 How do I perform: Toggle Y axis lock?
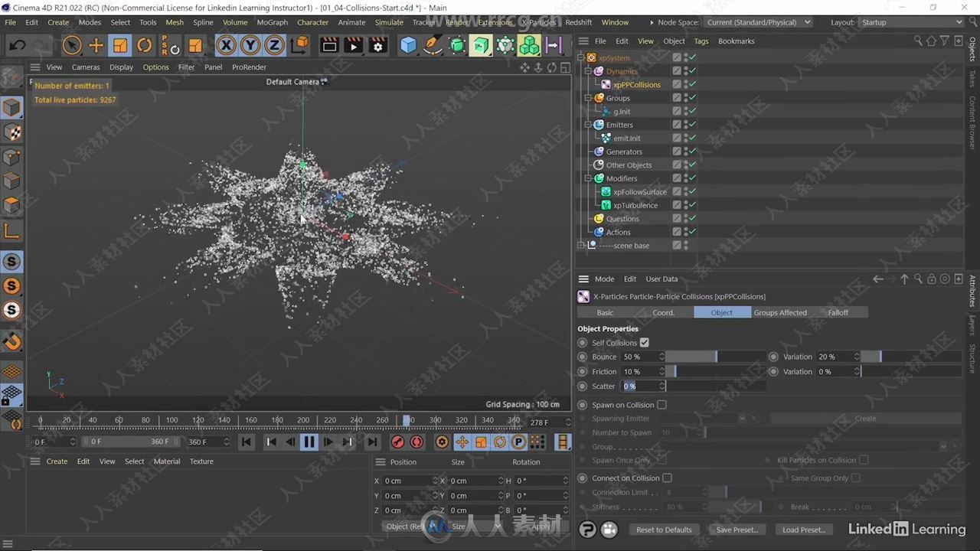point(250,46)
